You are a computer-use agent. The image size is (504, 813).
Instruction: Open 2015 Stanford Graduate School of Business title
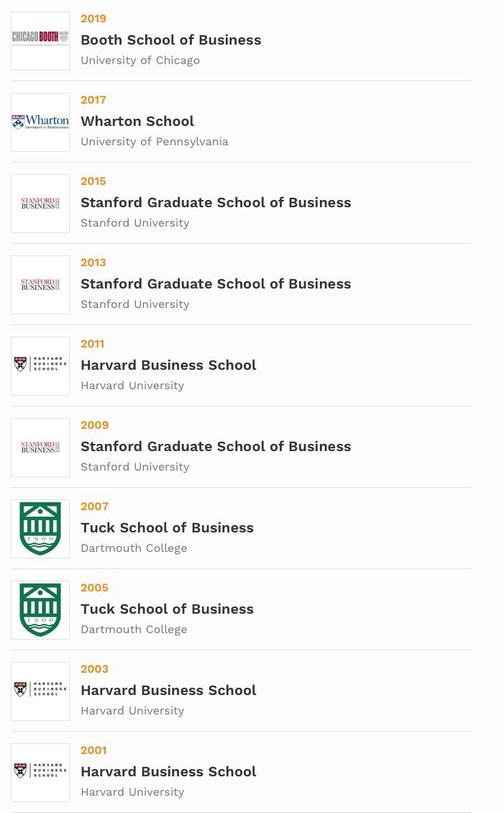coord(216,202)
